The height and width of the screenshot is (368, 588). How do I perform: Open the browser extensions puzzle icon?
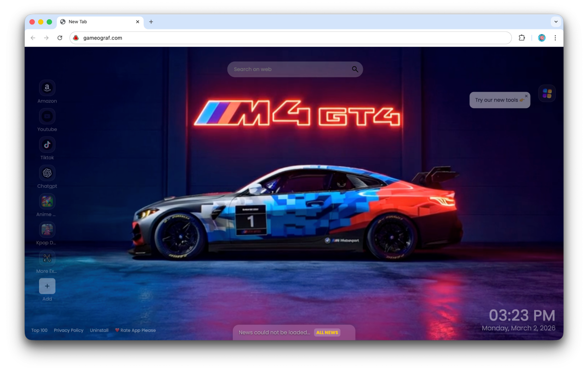tap(522, 38)
